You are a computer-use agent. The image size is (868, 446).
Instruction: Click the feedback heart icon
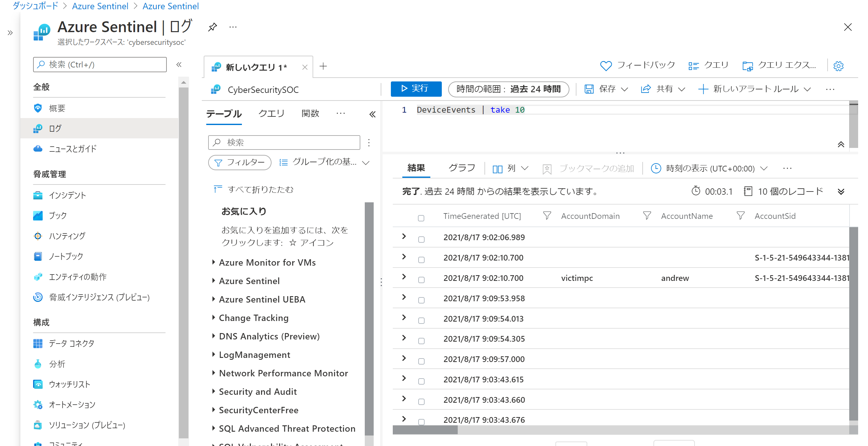pos(605,66)
